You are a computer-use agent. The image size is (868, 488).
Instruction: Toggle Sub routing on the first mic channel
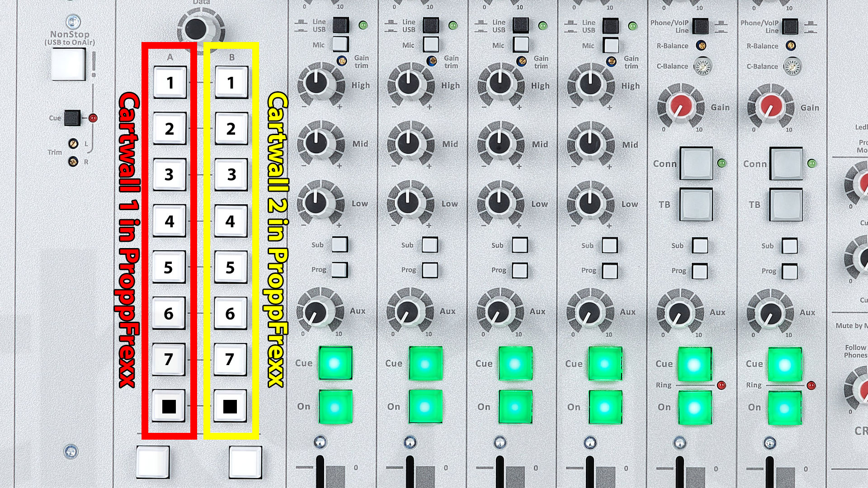tap(340, 244)
